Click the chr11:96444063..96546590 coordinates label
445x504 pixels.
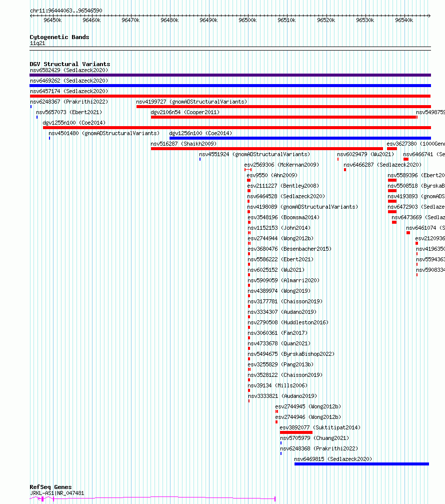click(x=66, y=11)
